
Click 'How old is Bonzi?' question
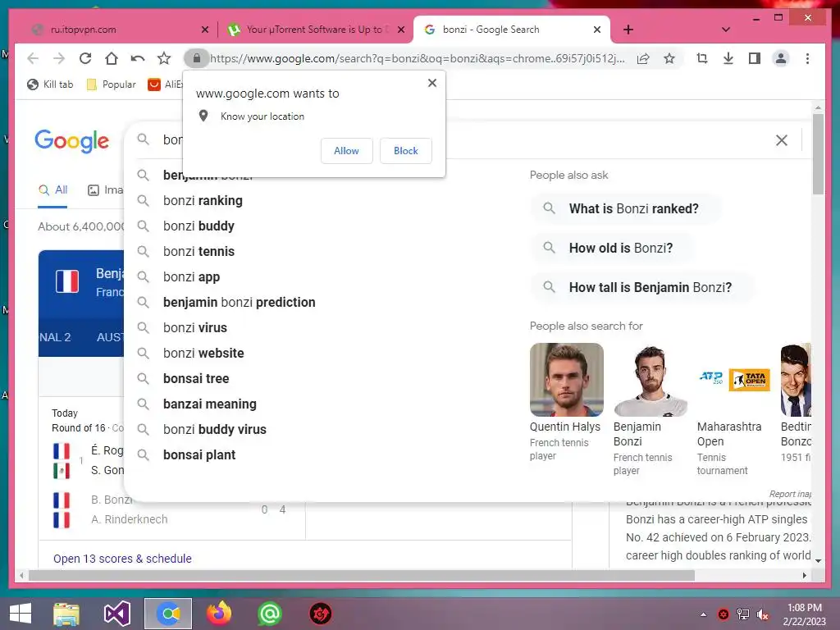pos(612,248)
